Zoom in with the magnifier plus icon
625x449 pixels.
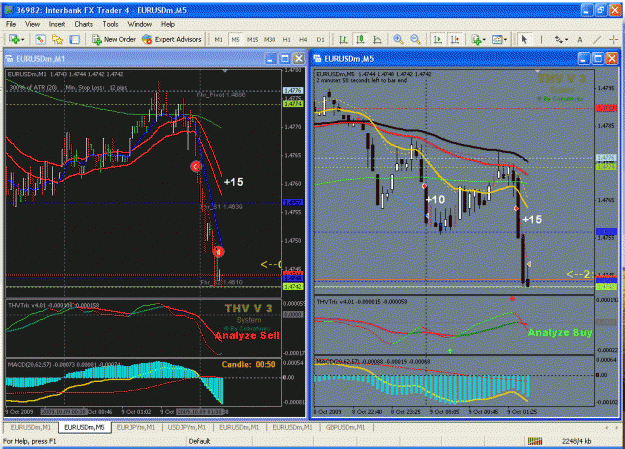[398, 39]
